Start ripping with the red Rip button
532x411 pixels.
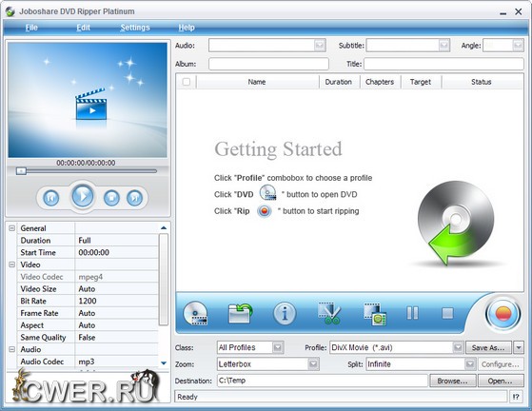503,314
